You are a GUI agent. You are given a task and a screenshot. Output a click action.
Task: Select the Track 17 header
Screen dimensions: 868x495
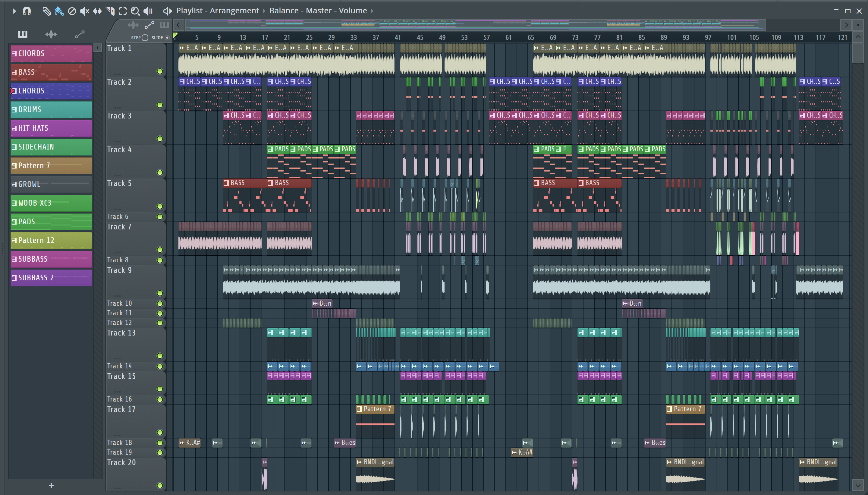136,421
